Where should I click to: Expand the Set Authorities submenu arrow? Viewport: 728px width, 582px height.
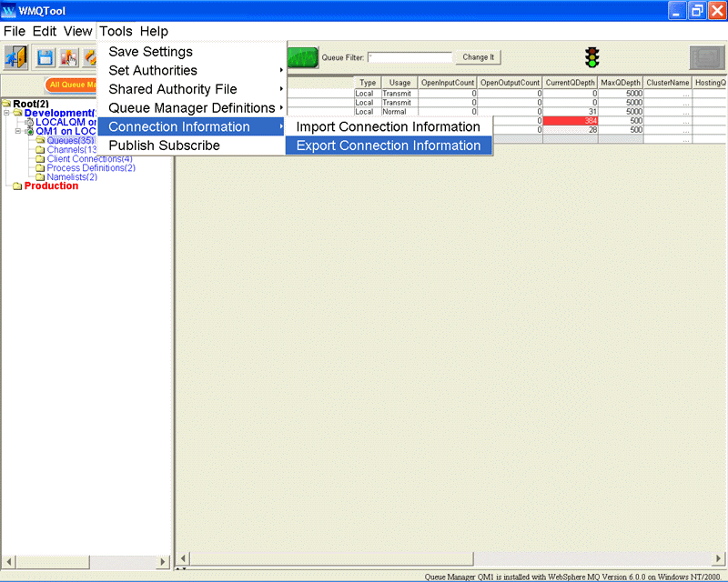tap(281, 70)
